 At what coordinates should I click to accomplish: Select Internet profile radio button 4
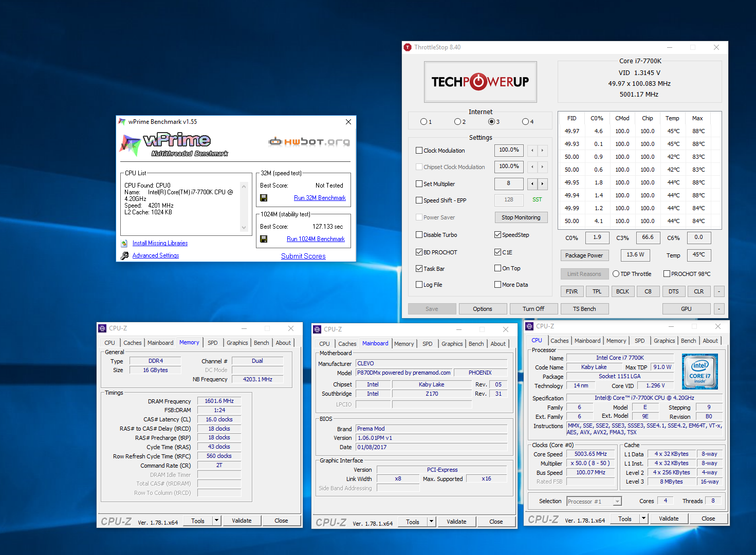point(525,122)
